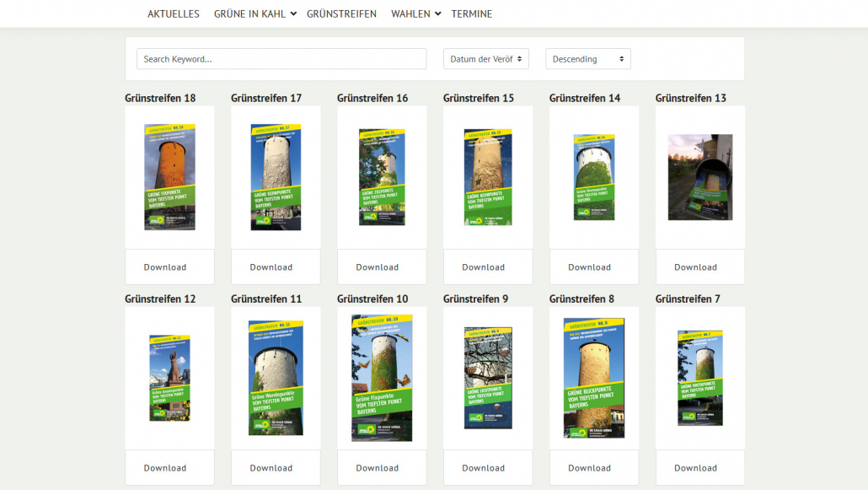The image size is (868, 490).
Task: Download Grünstreifen 14
Action: [x=590, y=267]
